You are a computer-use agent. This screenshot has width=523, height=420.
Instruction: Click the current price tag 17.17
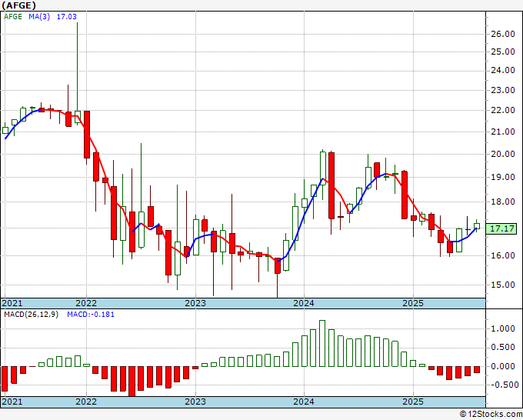503,229
